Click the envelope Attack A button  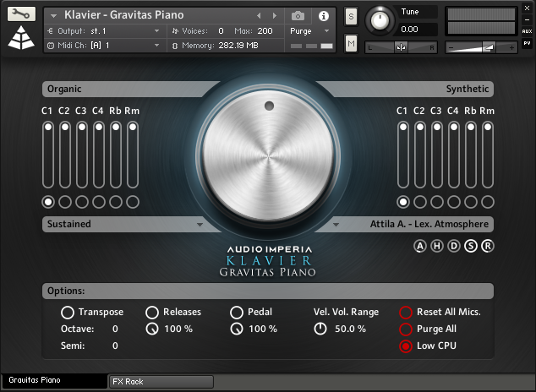[420, 246]
